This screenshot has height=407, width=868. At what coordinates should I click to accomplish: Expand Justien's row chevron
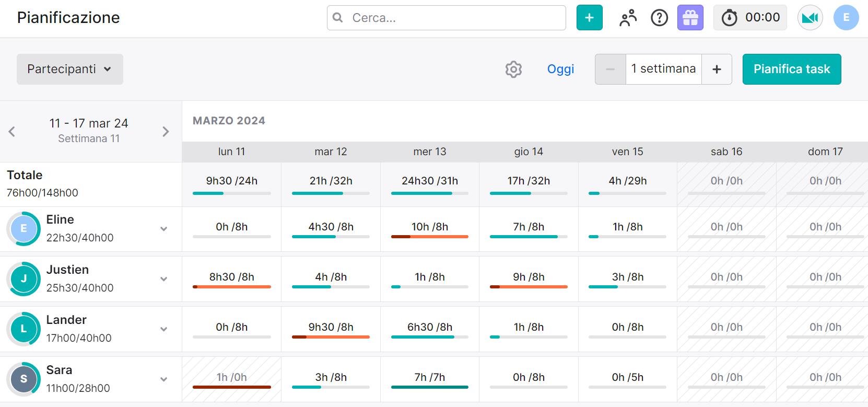point(163,279)
